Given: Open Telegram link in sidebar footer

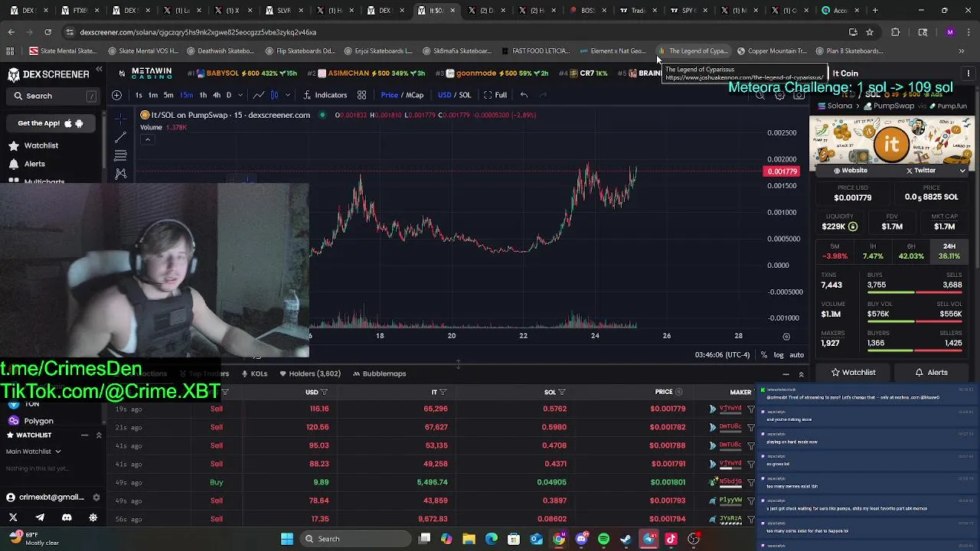Looking at the screenshot, I should click(40, 518).
